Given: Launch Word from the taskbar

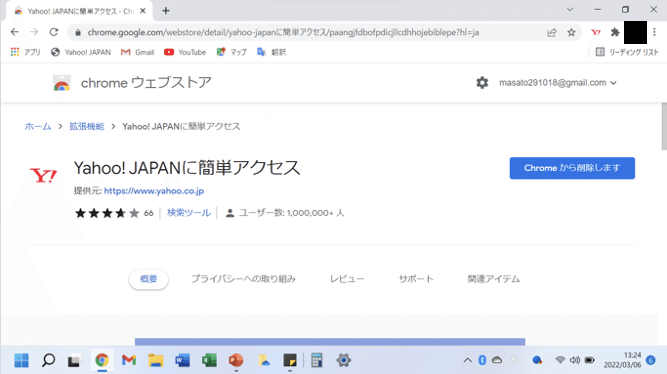Looking at the screenshot, I should point(182,360).
